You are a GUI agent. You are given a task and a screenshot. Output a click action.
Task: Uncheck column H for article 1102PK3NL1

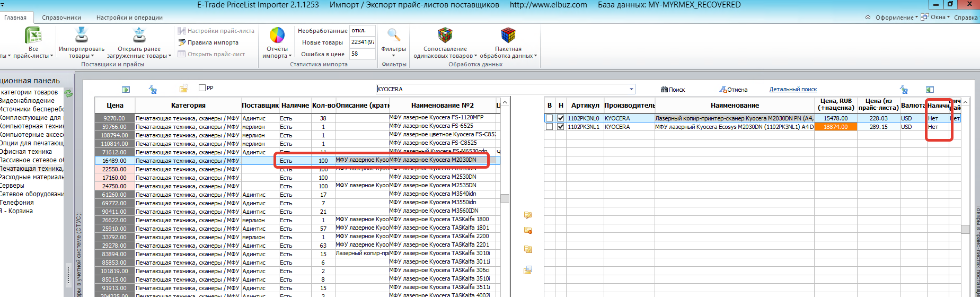tap(561, 127)
